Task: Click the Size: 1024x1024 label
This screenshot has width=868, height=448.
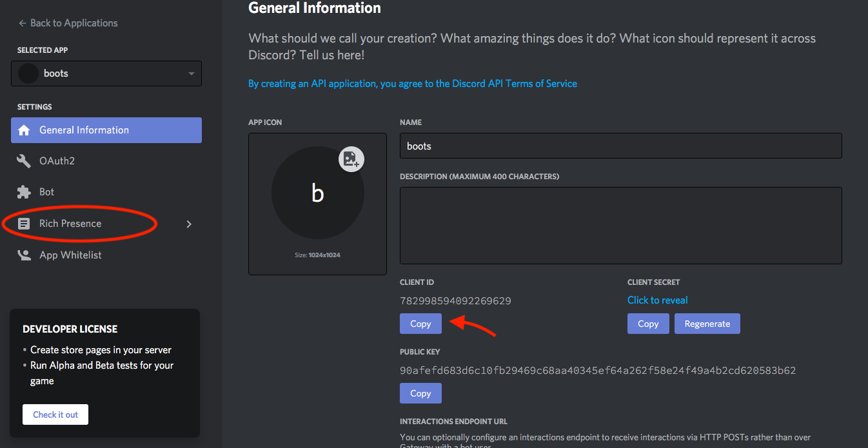Action: 317,255
